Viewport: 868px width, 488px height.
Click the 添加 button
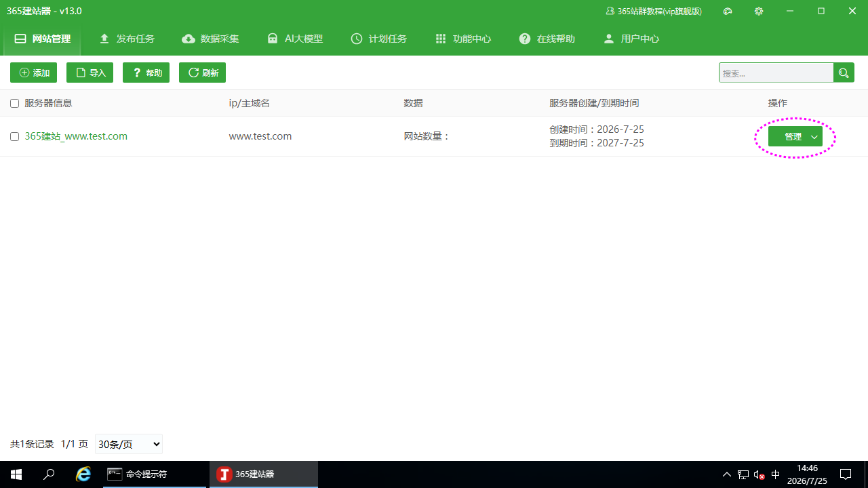click(33, 73)
